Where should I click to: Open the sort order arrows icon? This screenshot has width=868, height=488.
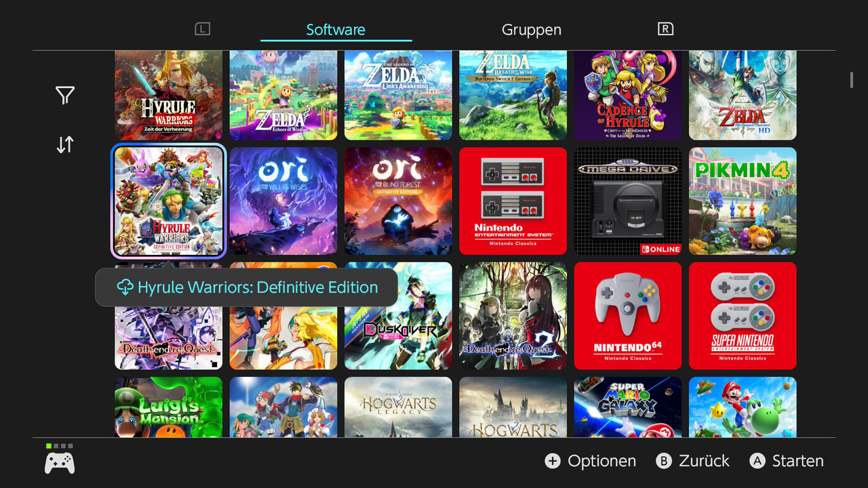tap(65, 144)
